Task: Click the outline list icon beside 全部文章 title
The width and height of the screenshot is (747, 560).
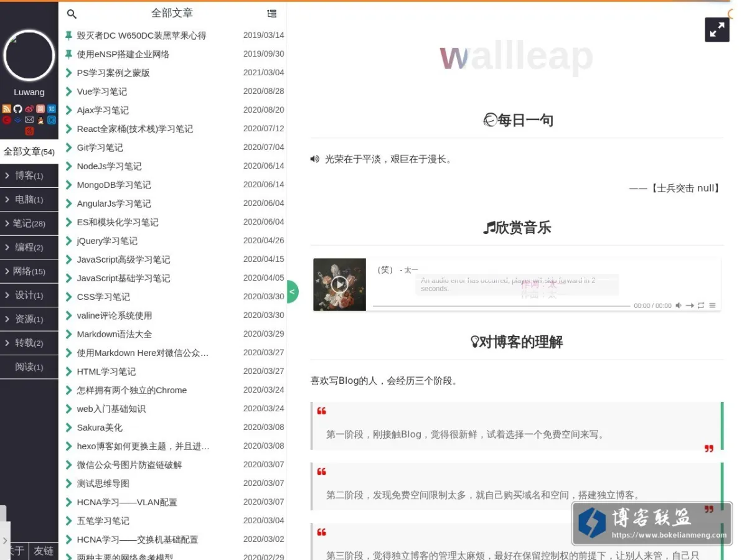Action: pos(271,13)
